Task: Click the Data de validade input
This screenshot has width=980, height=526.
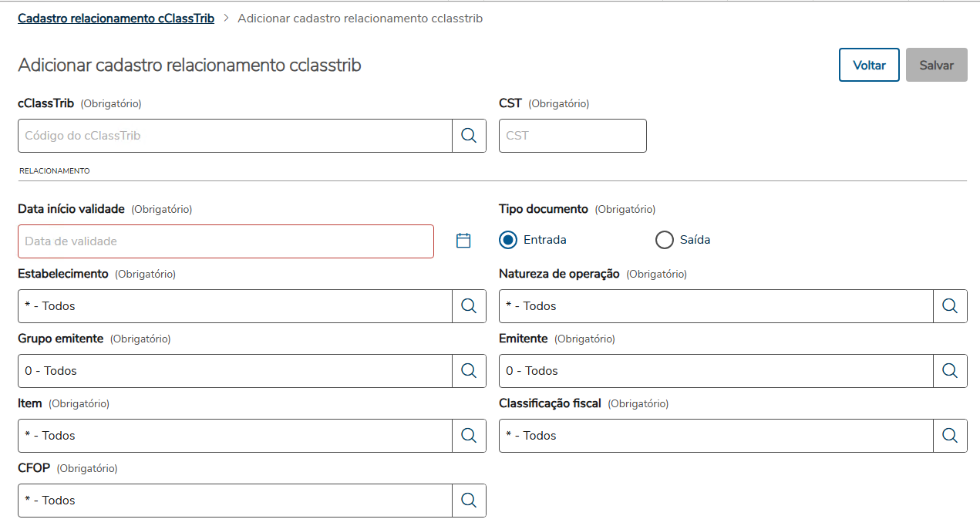Action: (x=225, y=241)
